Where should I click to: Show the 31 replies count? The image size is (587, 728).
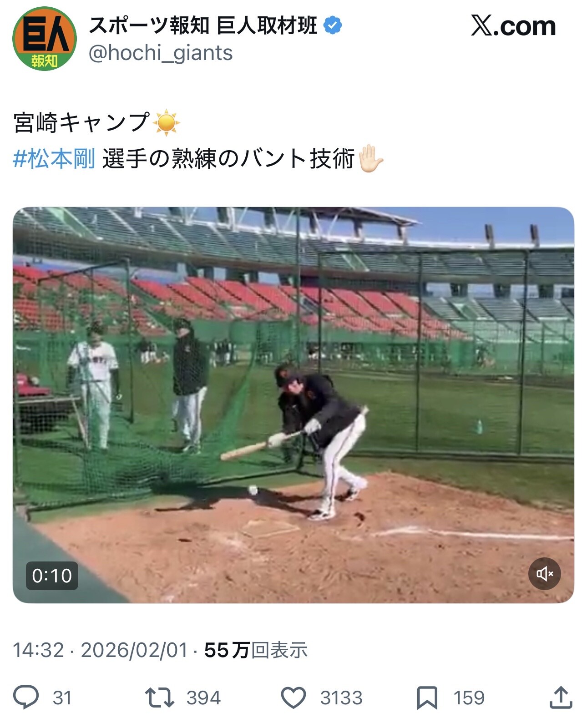click(x=62, y=698)
